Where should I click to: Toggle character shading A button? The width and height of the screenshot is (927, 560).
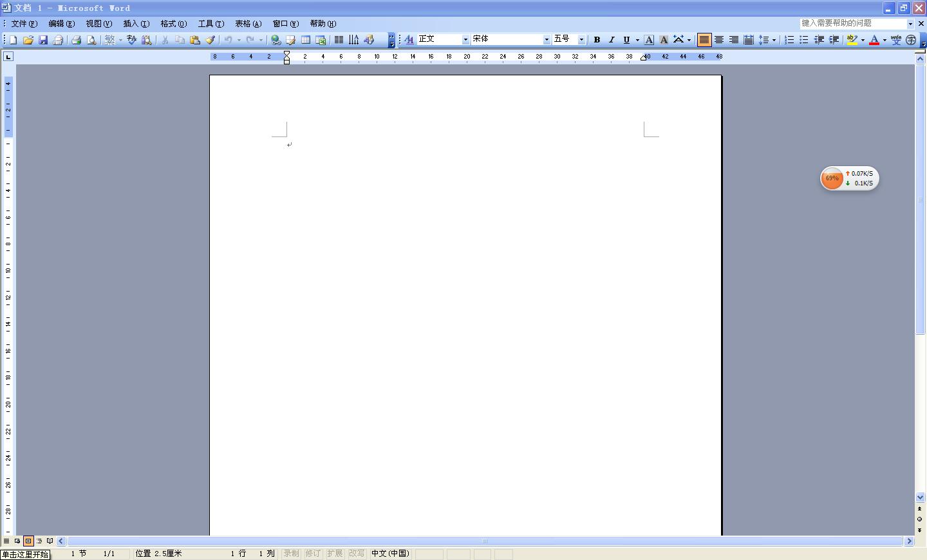tap(664, 40)
